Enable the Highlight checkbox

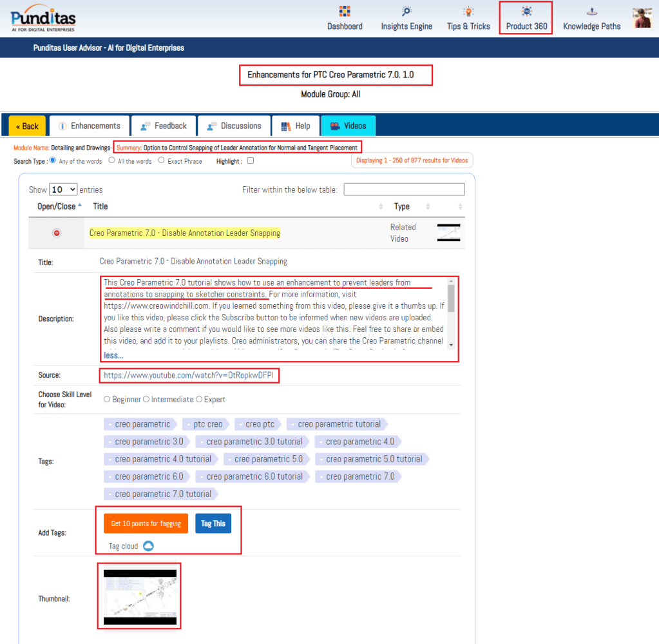[x=251, y=161]
